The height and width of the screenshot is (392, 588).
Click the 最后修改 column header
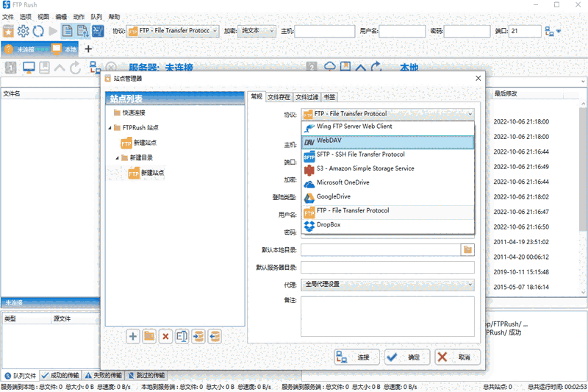506,93
